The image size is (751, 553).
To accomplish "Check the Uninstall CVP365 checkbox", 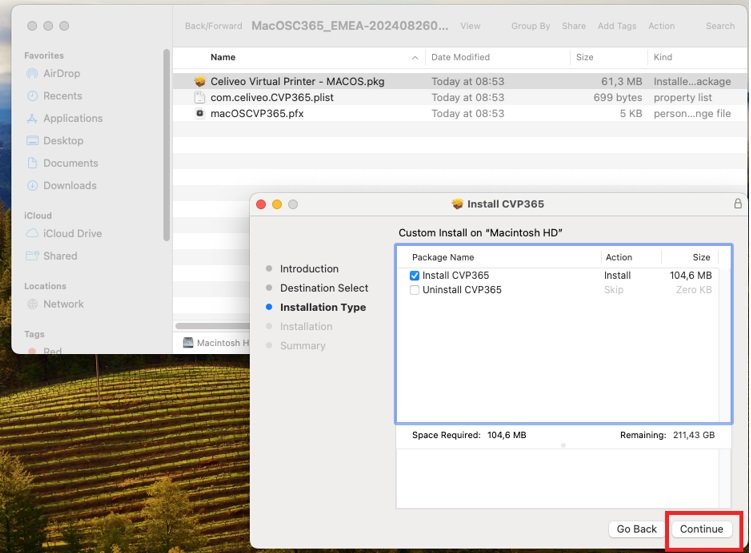I will click(414, 290).
